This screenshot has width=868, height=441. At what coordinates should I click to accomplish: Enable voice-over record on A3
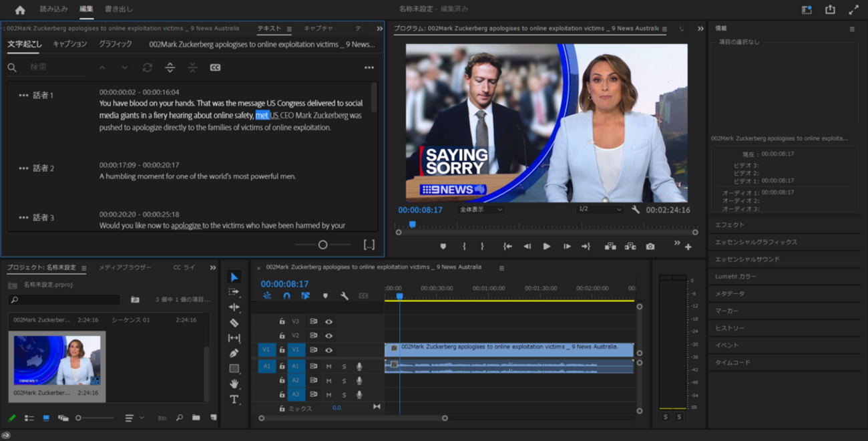[x=359, y=395]
